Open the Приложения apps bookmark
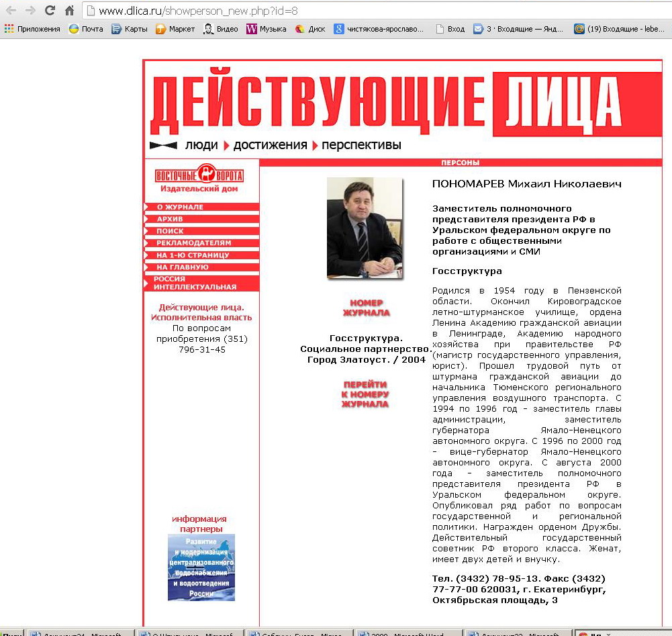The image size is (672, 636). coord(33,29)
